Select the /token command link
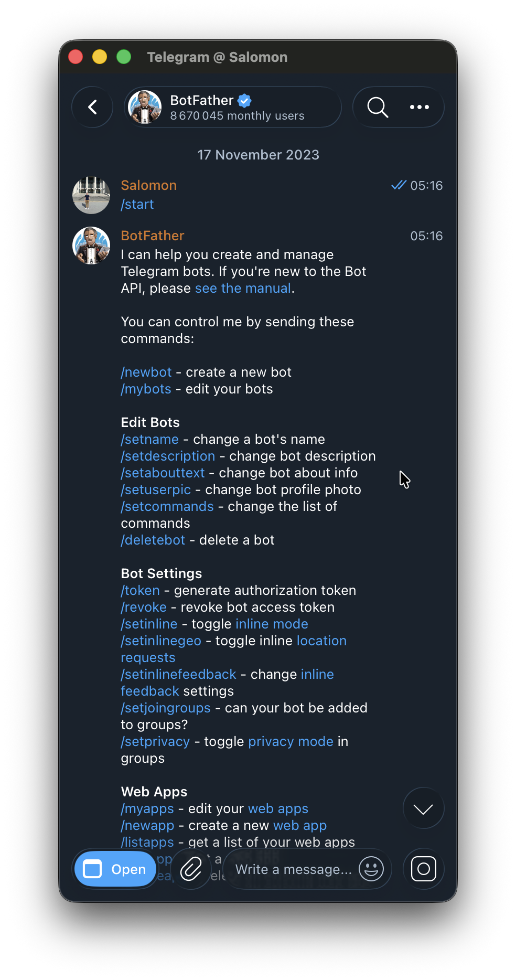 (x=140, y=590)
